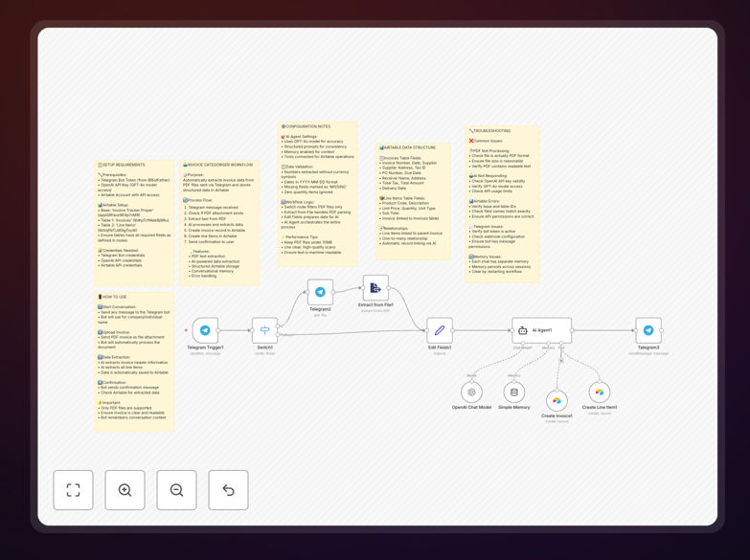Viewport: 750px width, 560px height.
Task: Click the Create Invoice1 label
Action: pos(557,416)
